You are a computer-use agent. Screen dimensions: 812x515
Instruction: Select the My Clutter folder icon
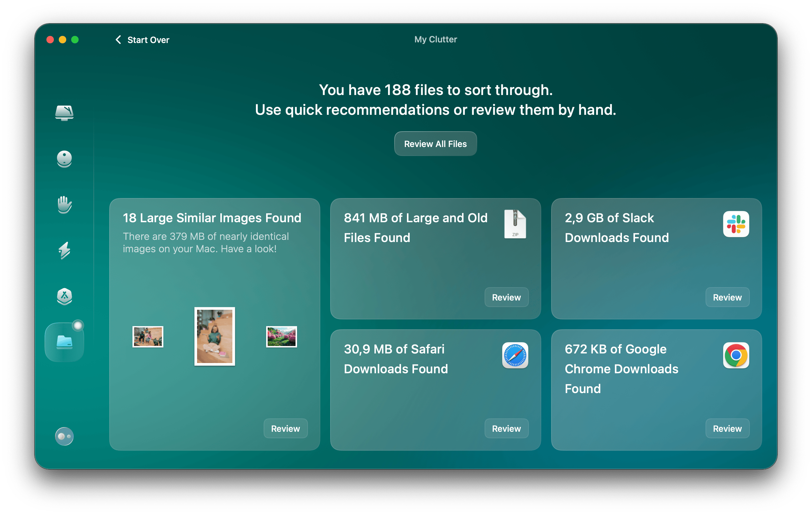coord(64,342)
